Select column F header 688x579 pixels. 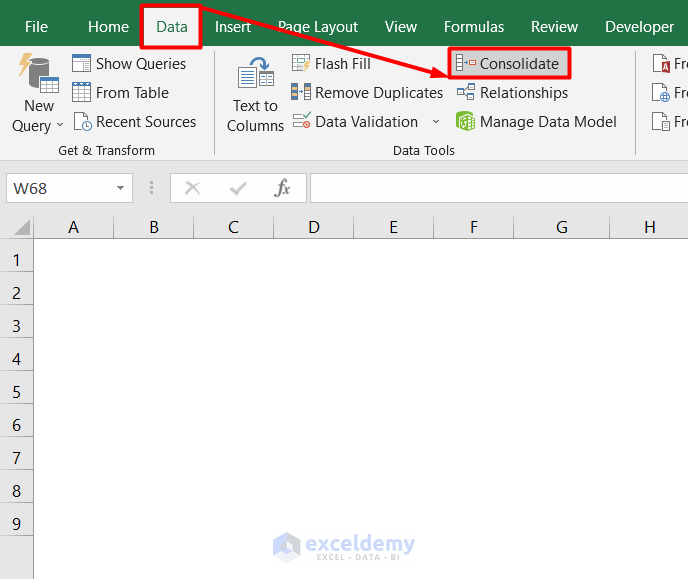(x=474, y=227)
